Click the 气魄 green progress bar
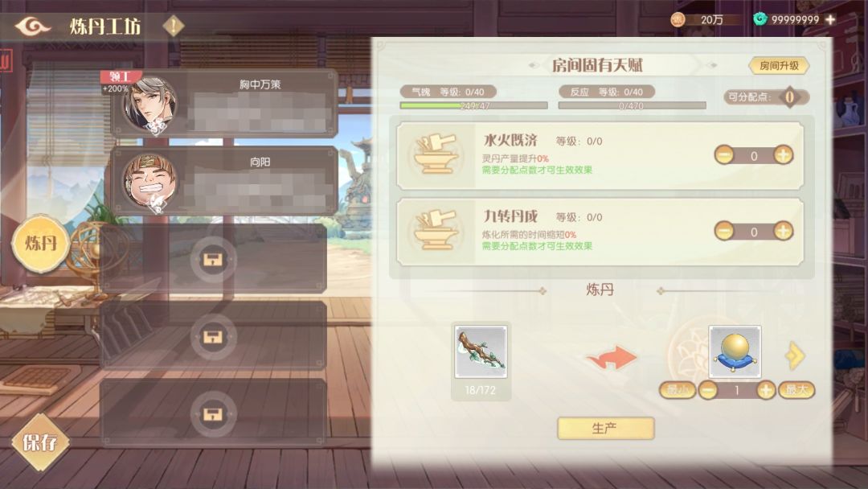 pos(473,106)
